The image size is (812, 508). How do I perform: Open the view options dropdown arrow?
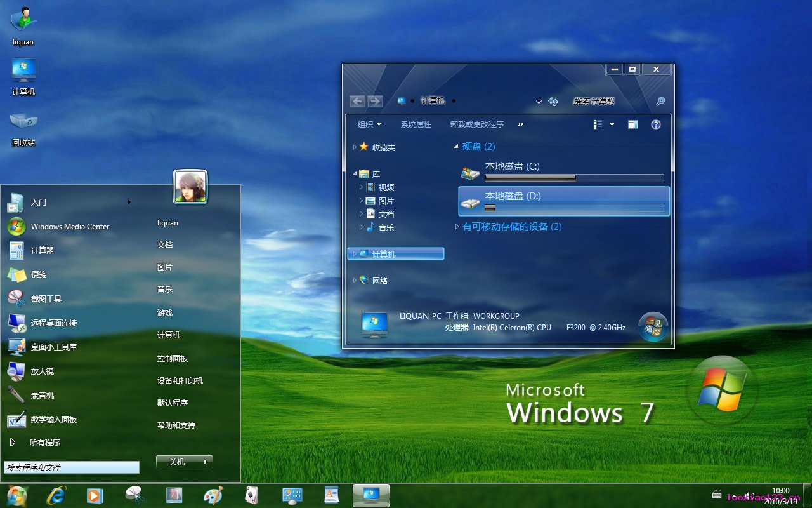click(612, 124)
